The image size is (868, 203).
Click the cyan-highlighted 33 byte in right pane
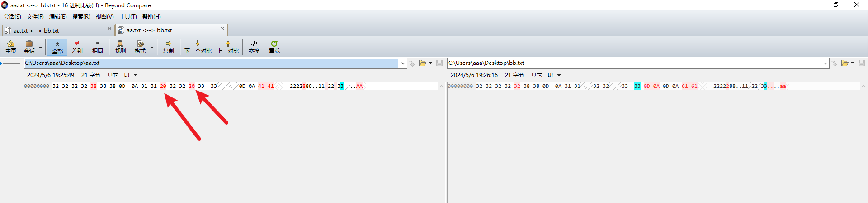pyautogui.click(x=637, y=86)
